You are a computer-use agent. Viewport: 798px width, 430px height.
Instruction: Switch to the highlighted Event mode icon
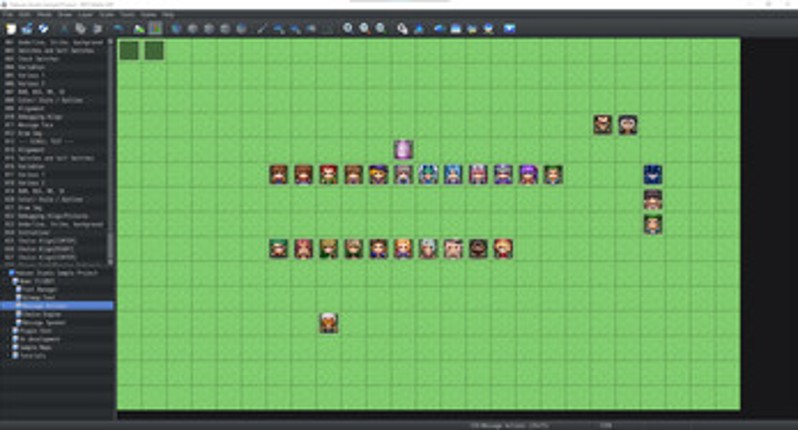click(x=156, y=28)
